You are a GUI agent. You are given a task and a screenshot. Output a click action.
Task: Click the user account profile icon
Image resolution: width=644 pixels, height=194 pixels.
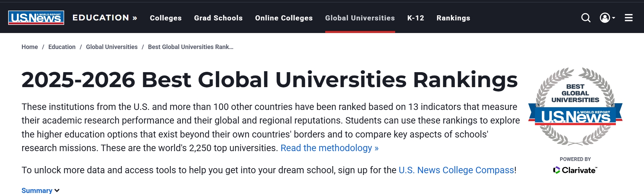(x=605, y=18)
